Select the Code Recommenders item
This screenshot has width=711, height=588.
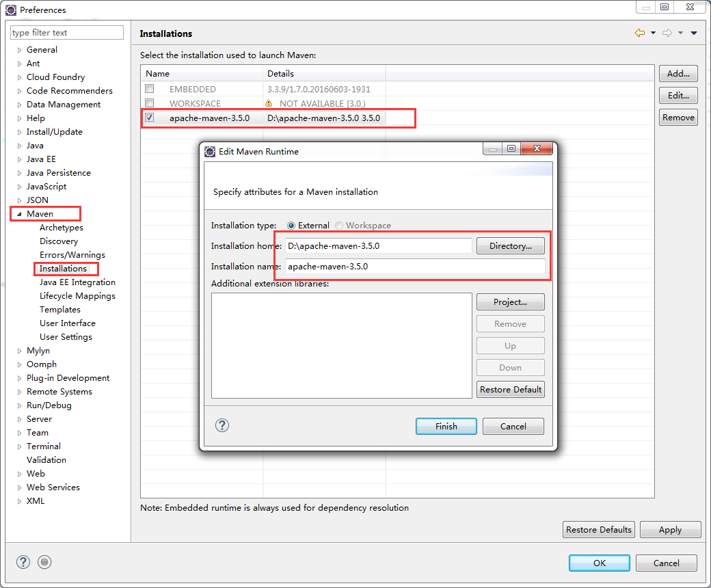click(x=69, y=91)
